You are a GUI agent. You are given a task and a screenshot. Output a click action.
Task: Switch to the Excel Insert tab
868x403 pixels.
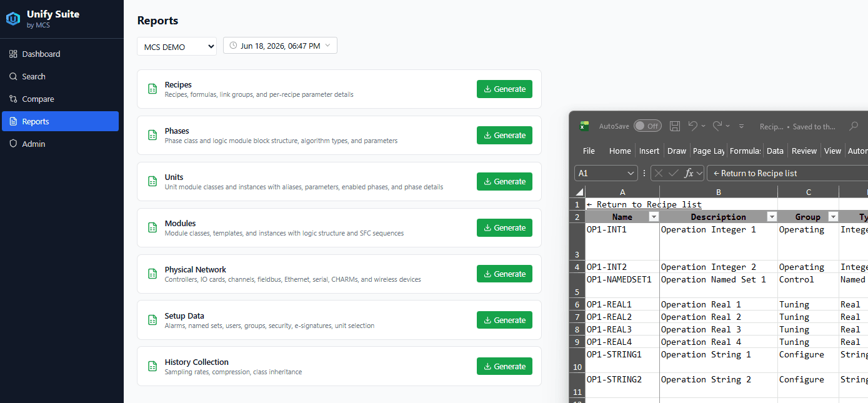click(x=649, y=151)
